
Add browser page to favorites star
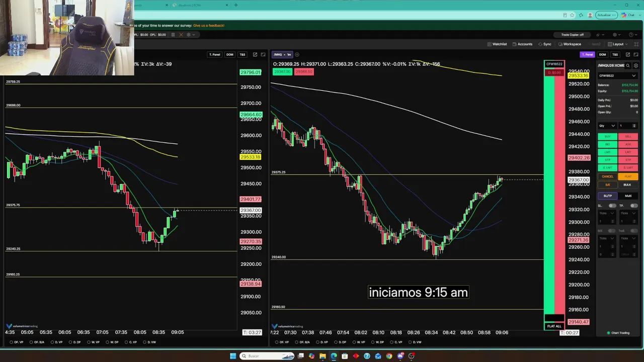tap(572, 15)
